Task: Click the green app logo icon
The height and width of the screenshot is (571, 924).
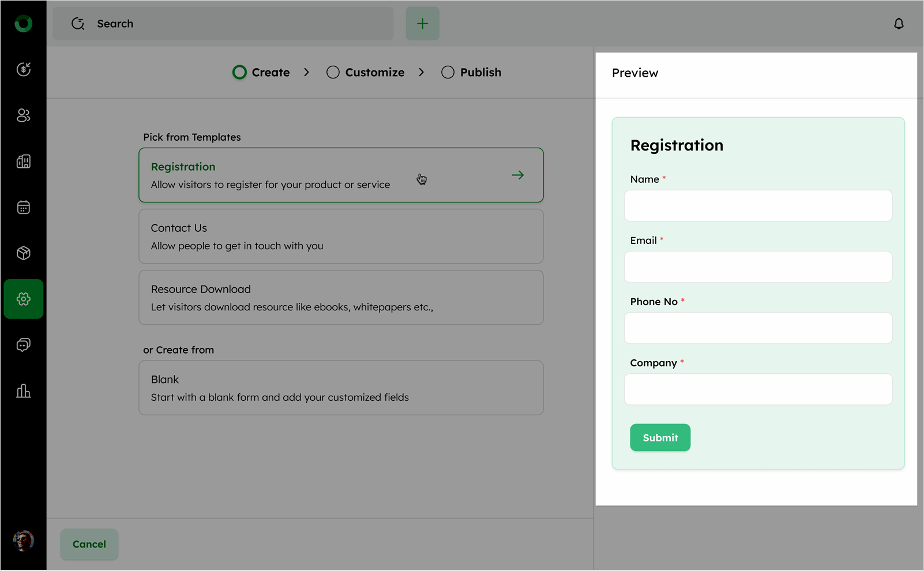Action: click(23, 24)
